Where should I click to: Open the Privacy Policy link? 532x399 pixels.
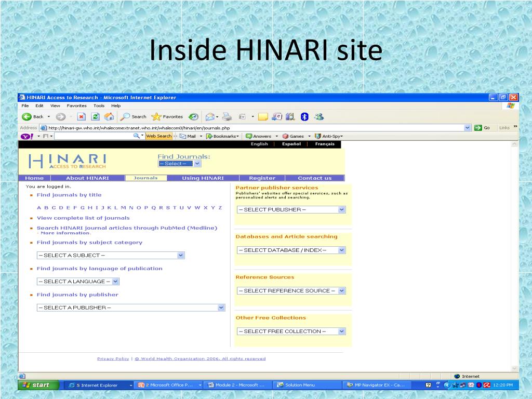pos(113,358)
